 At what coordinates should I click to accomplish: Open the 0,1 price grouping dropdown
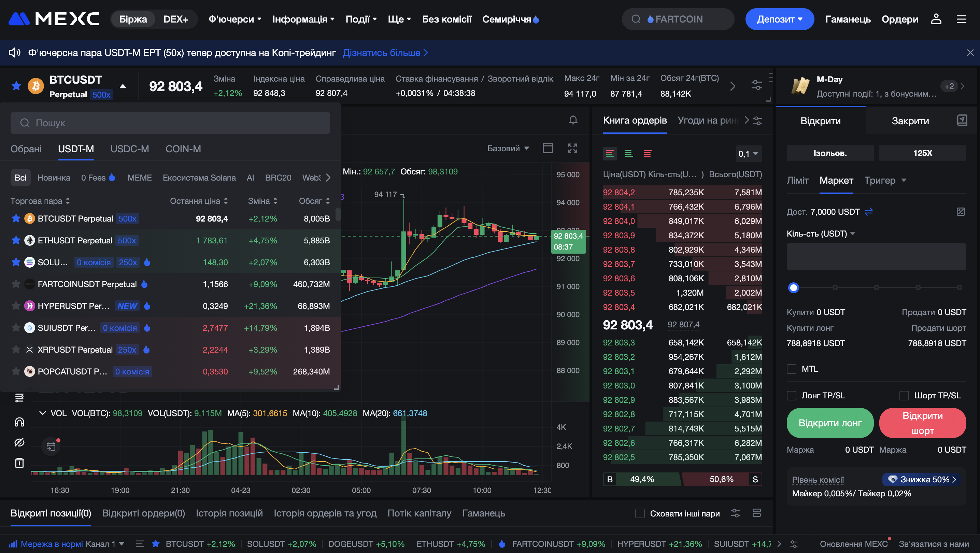tap(748, 154)
